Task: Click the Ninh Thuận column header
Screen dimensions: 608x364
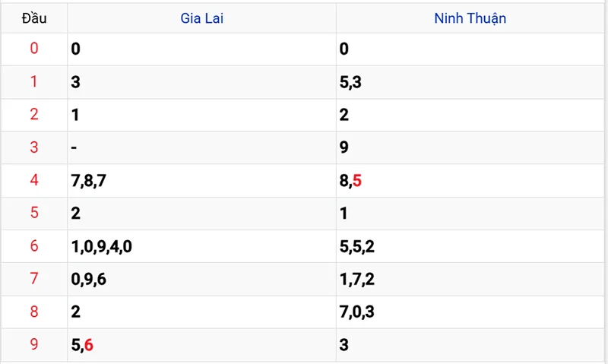Action: pyautogui.click(x=470, y=19)
